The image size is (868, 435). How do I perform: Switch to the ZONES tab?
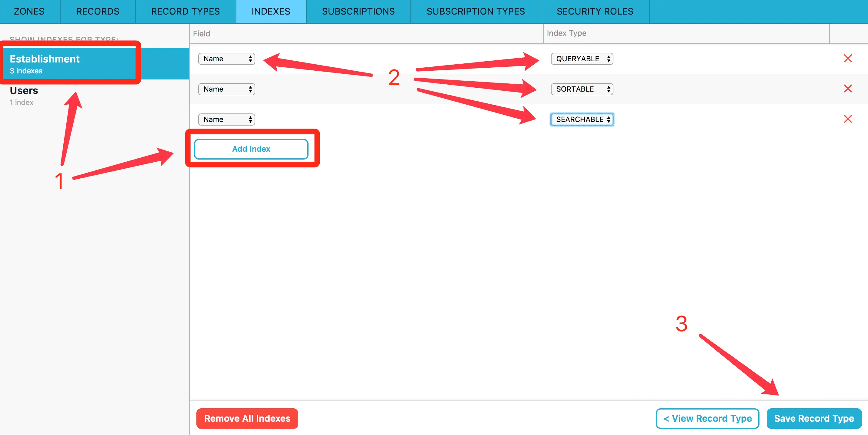29,12
